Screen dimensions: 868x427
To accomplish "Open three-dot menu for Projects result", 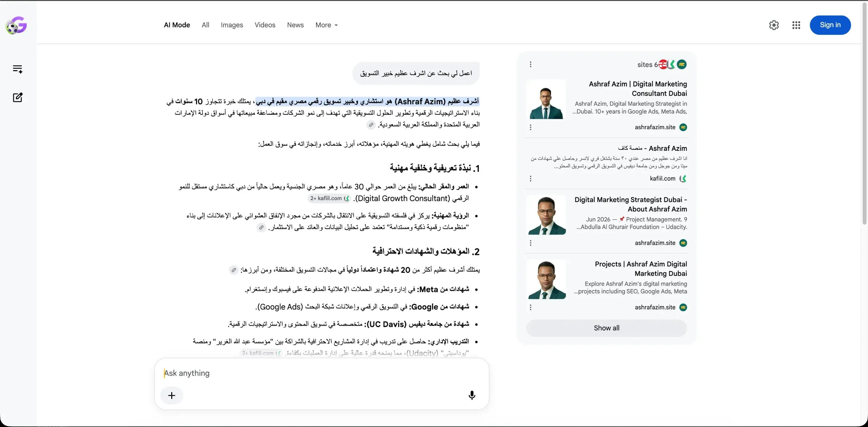I will (531, 307).
